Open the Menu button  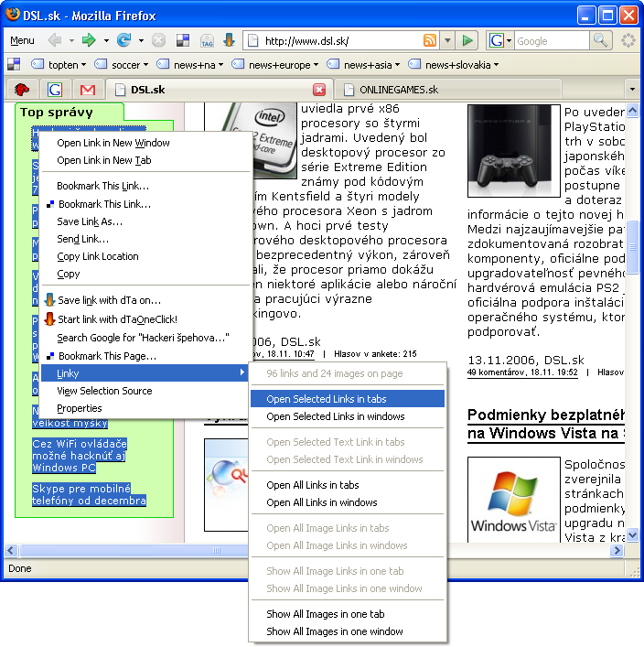pos(22,40)
